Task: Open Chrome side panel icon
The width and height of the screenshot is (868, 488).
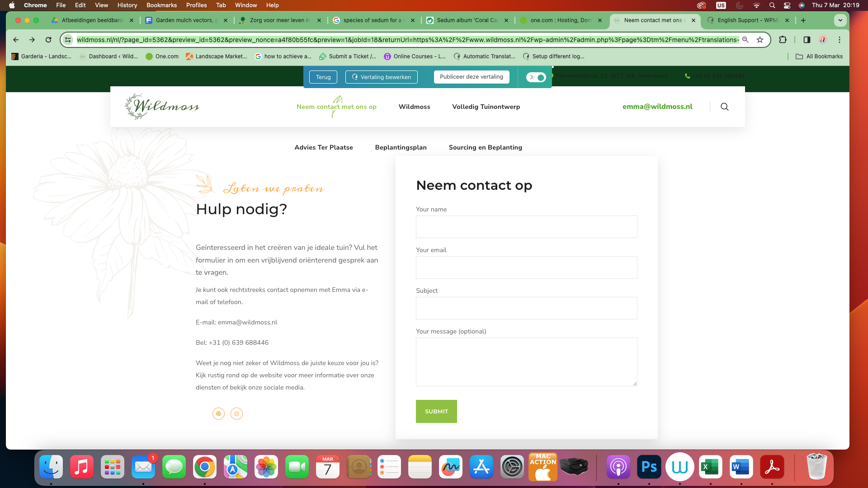Action: 807,40
